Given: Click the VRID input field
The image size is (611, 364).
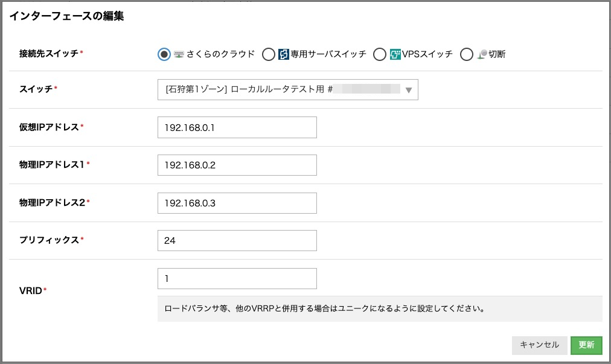Looking at the screenshot, I should click(237, 278).
